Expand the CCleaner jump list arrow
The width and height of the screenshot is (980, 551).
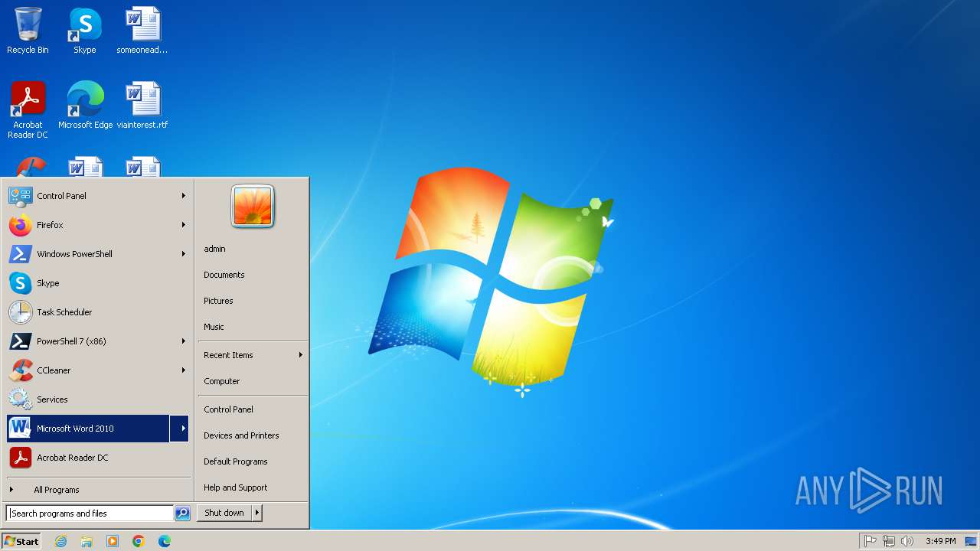[x=184, y=370]
